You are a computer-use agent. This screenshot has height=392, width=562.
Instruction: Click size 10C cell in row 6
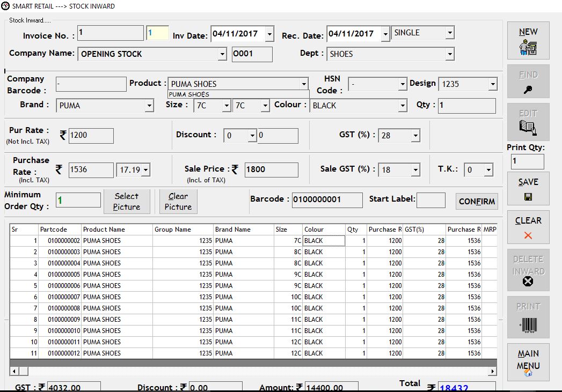[288, 297]
